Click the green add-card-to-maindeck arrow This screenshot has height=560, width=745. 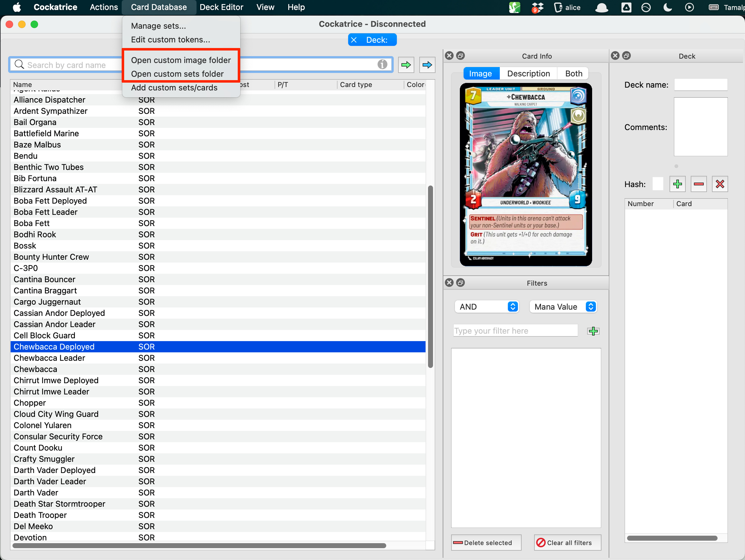406,65
